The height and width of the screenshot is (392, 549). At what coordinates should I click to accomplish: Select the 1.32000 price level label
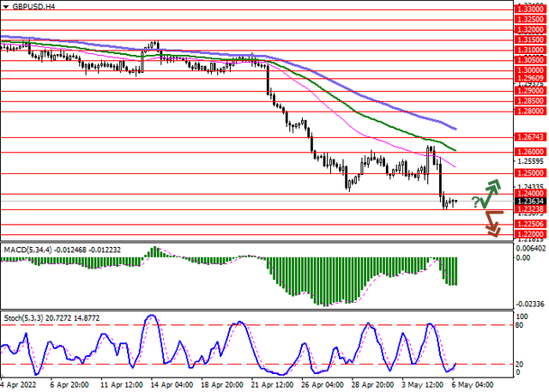coord(530,30)
